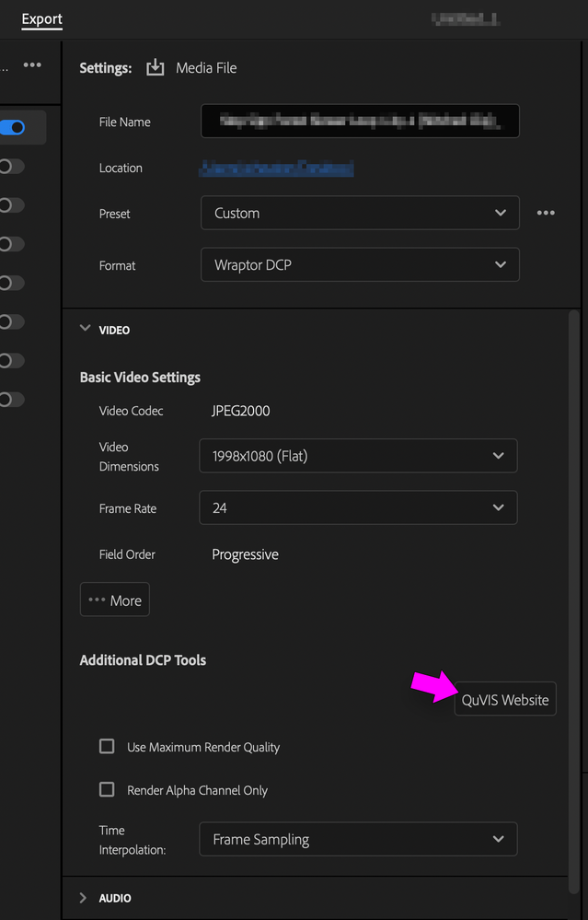Click the More ellipsis button

[x=115, y=600]
